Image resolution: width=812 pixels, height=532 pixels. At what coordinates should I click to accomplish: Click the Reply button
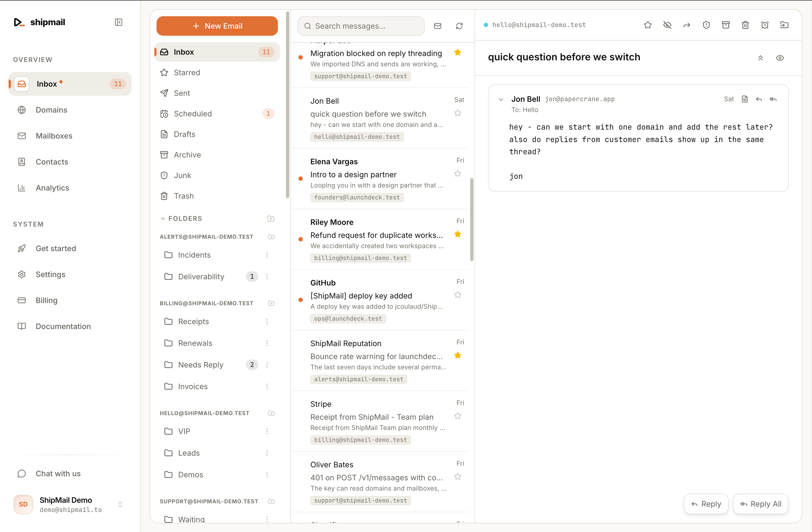[706, 504]
